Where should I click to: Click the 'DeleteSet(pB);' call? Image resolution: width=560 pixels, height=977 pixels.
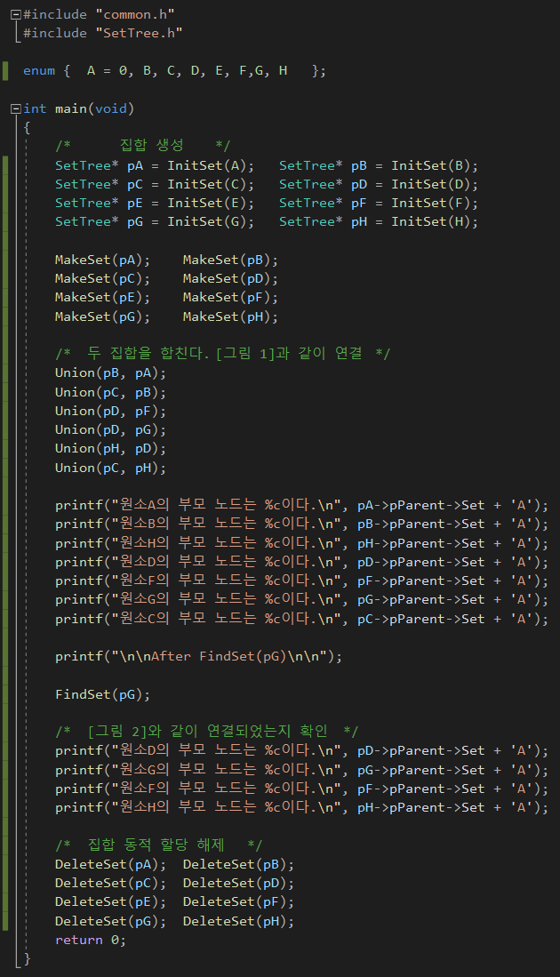pyautogui.click(x=238, y=865)
